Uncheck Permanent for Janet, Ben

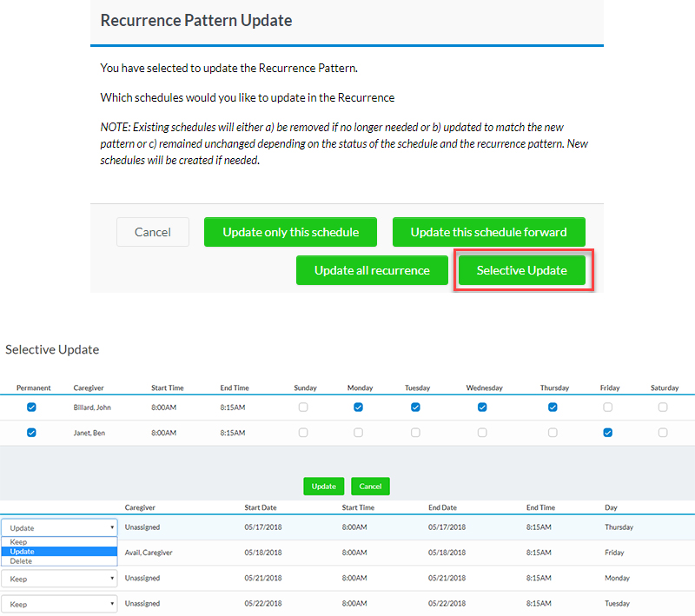32,433
